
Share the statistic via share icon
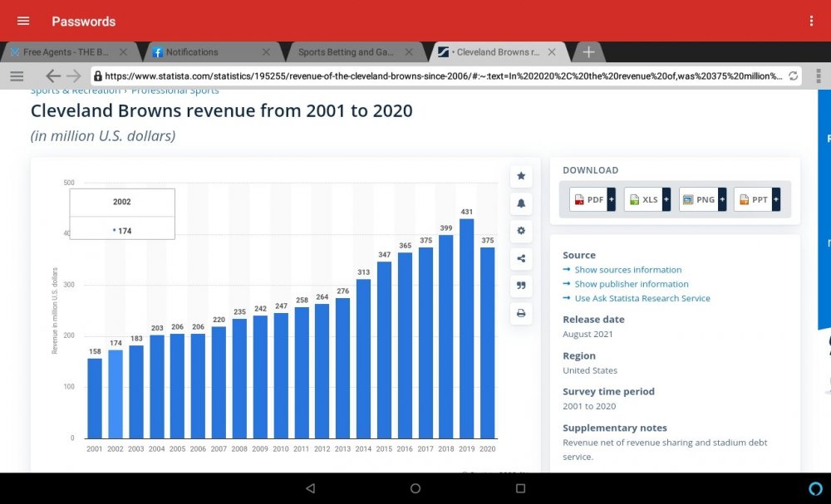[521, 258]
